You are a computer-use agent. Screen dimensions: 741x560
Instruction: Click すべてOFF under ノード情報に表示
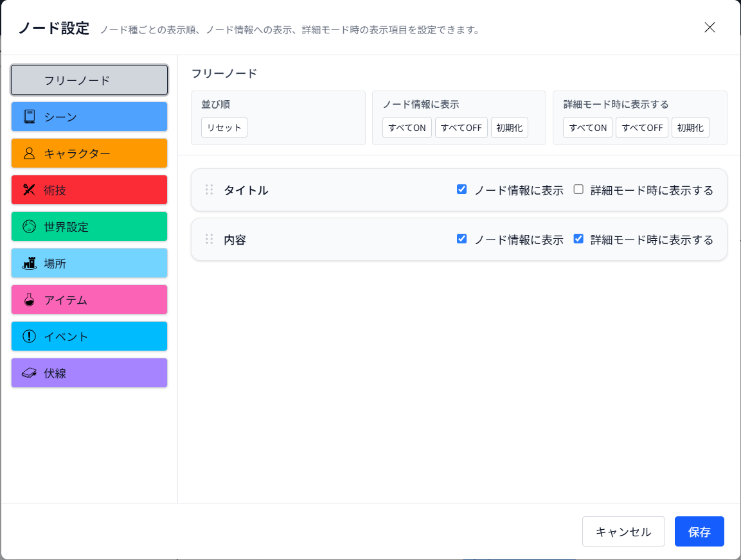[461, 128]
